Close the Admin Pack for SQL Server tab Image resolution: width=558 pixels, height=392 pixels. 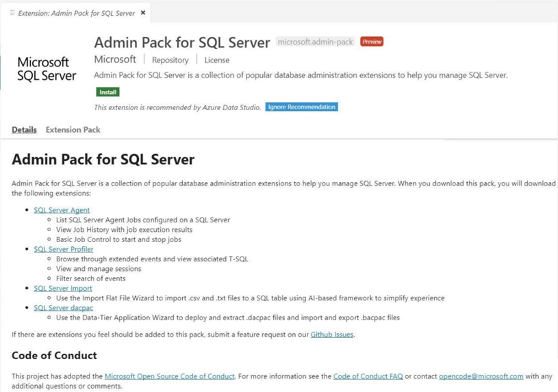point(143,13)
